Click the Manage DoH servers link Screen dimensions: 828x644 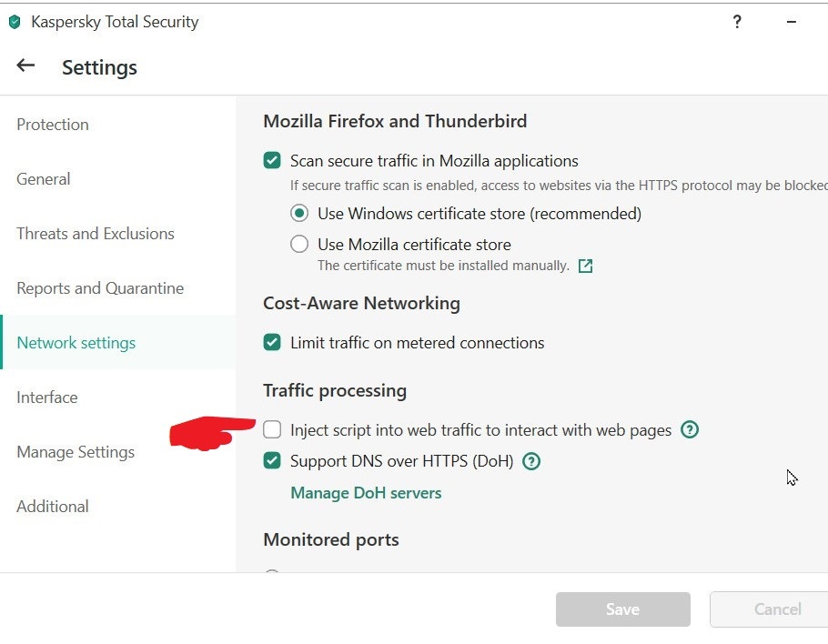pos(366,493)
